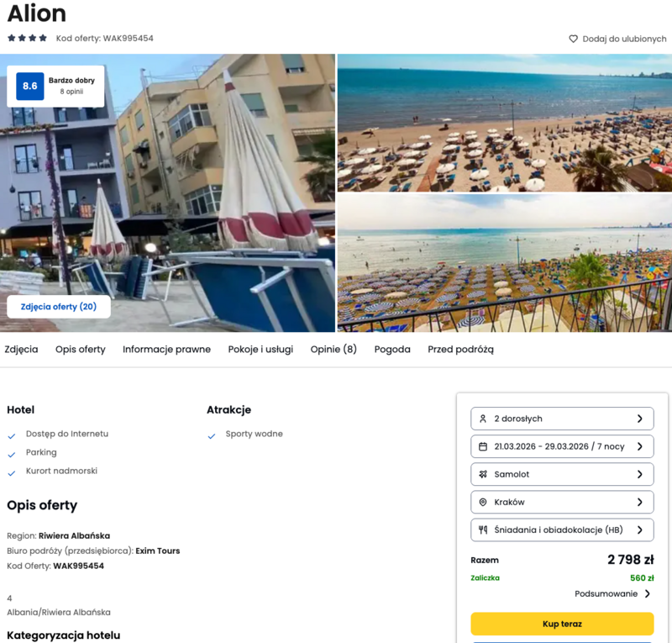Open the Pokoje i usługi tab
This screenshot has width=672, height=643.
260,349
